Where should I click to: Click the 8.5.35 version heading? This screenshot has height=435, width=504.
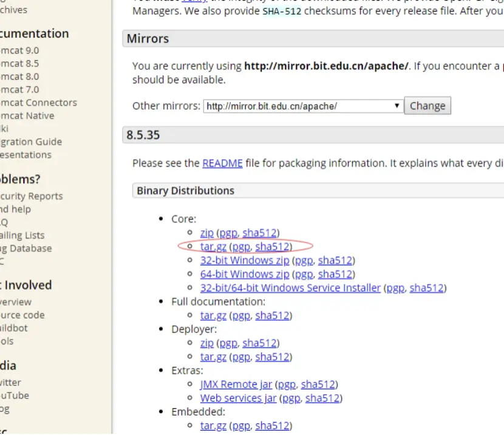pos(143,135)
